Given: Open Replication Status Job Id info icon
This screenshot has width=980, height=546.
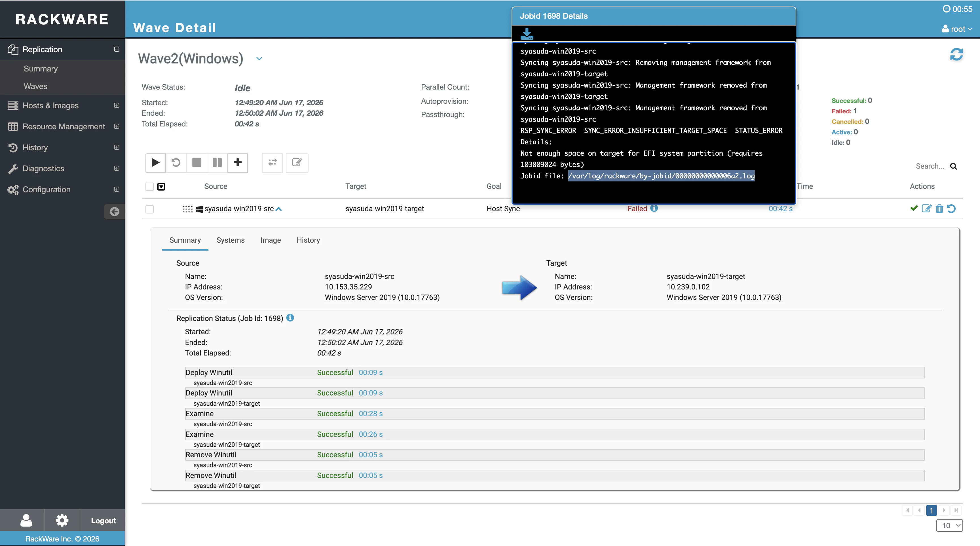Looking at the screenshot, I should [x=290, y=318].
